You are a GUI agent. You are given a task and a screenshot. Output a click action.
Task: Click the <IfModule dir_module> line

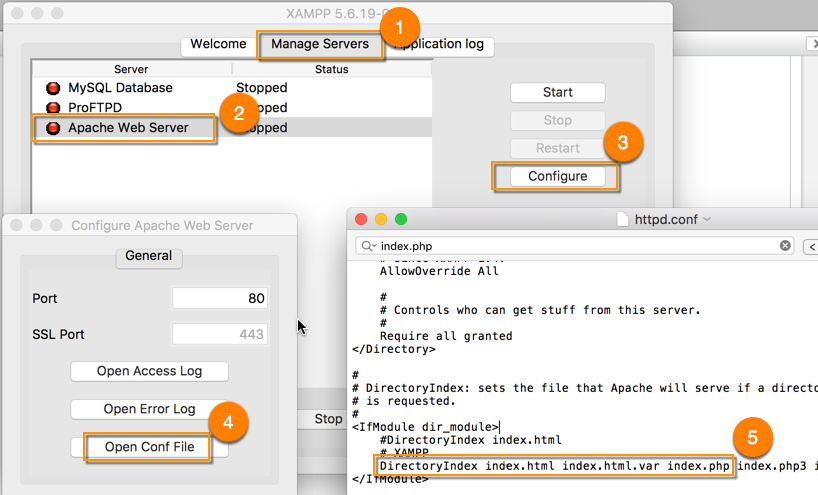[425, 427]
